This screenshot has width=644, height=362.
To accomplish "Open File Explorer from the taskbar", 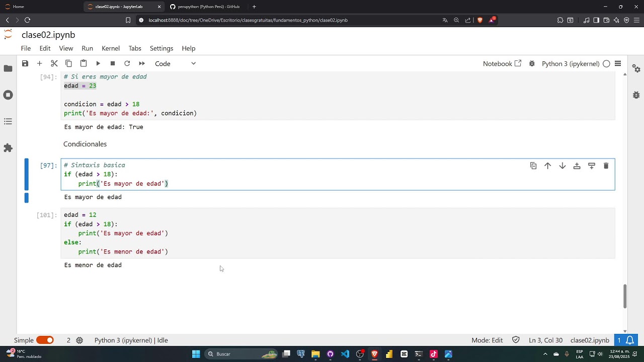I will (x=315, y=354).
